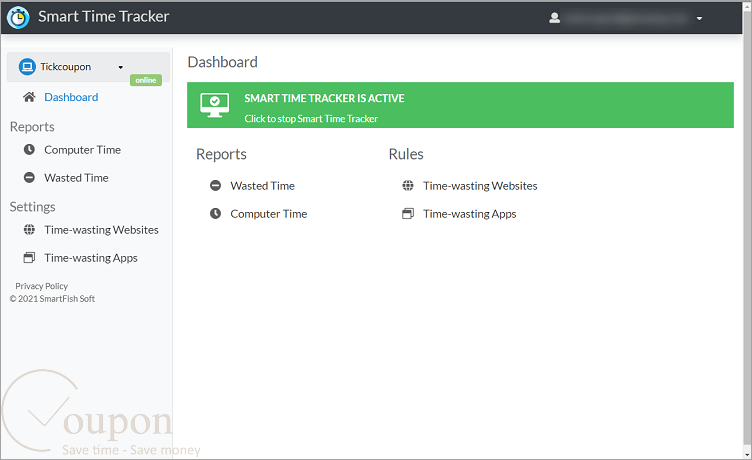Click the green online status badge
The width and height of the screenshot is (752, 460).
pyautogui.click(x=146, y=80)
